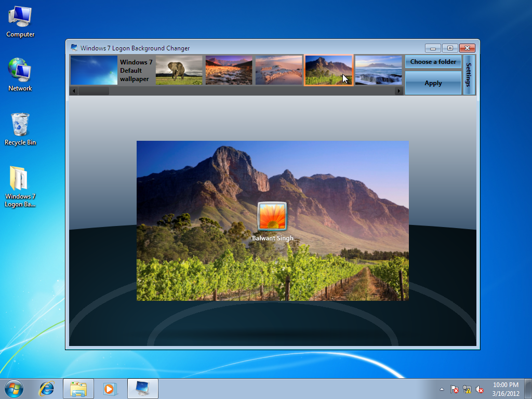This screenshot has width=532, height=399.
Task: Expand the vertical Settings panel
Action: pos(469,74)
